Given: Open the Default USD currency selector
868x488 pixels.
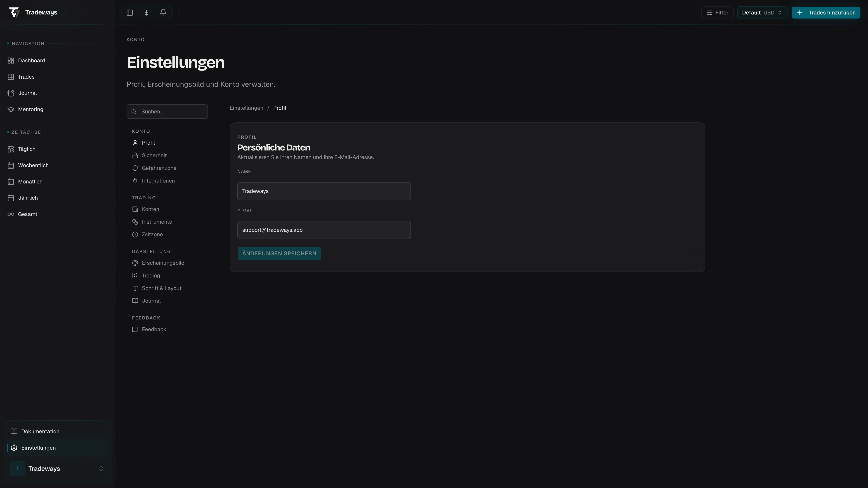Looking at the screenshot, I should click(762, 12).
